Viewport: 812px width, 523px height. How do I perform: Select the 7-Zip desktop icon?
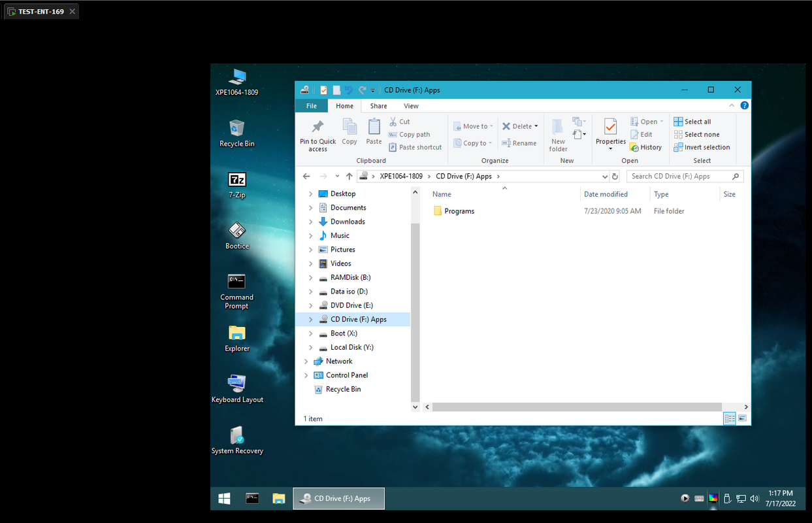click(236, 184)
